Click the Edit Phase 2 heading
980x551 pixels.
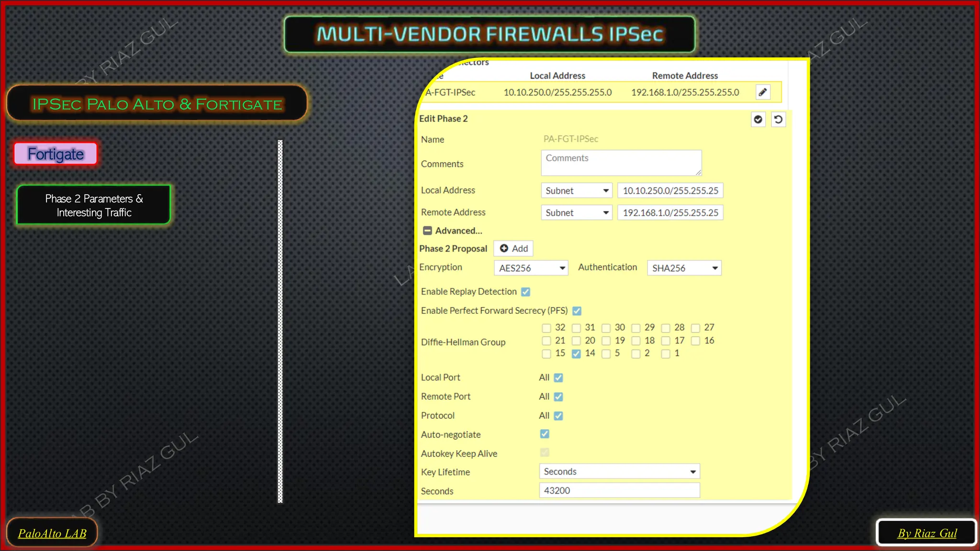pos(443,119)
